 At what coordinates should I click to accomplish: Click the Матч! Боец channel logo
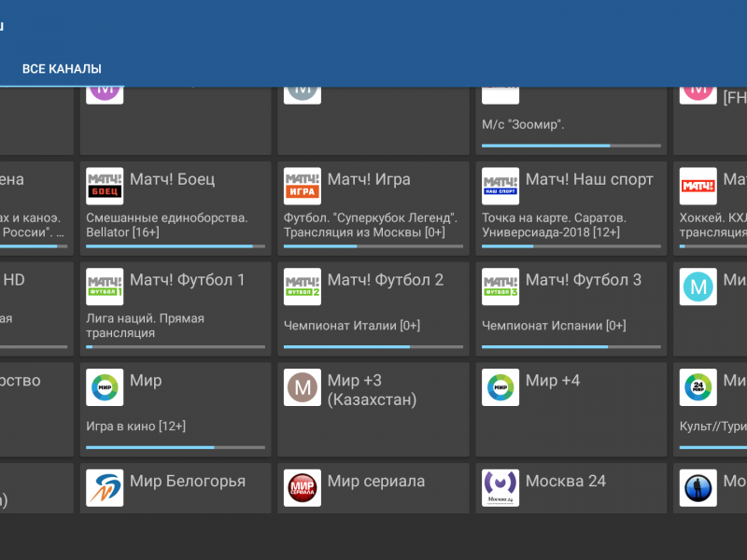(105, 186)
